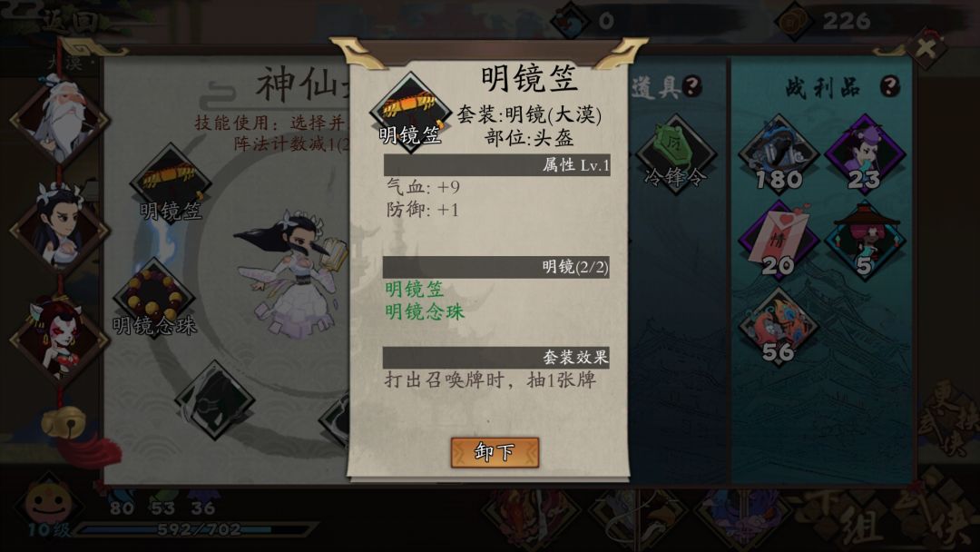
Task: Click the 卸下 unequip button
Action: coord(495,451)
